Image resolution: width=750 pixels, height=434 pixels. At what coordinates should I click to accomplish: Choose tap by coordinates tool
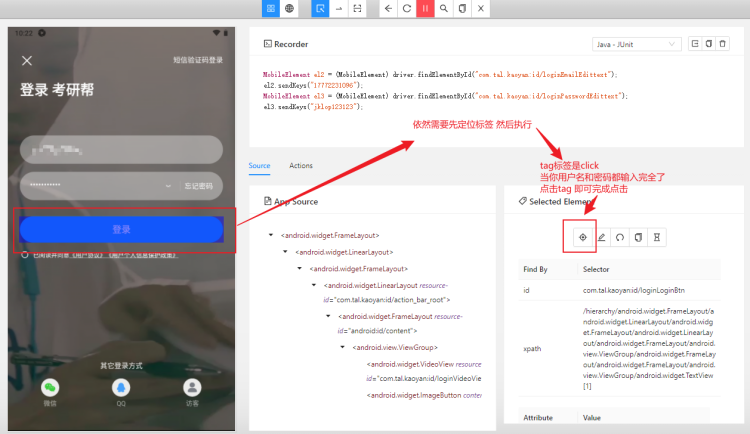coord(357,8)
